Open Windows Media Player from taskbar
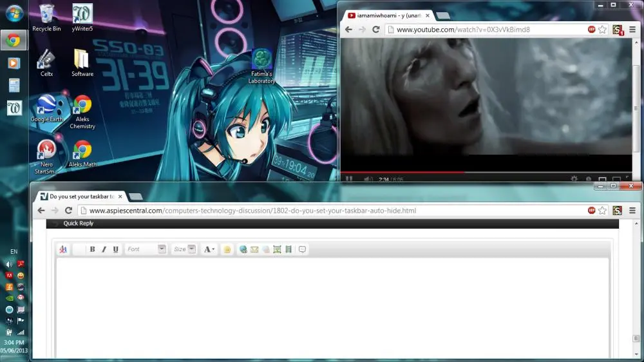 tap(14, 63)
